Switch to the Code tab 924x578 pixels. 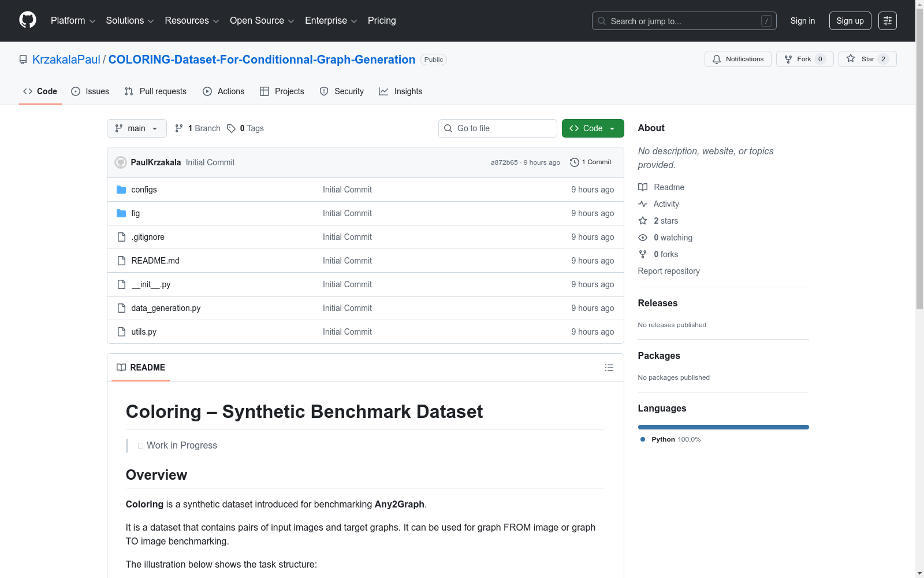(40, 91)
